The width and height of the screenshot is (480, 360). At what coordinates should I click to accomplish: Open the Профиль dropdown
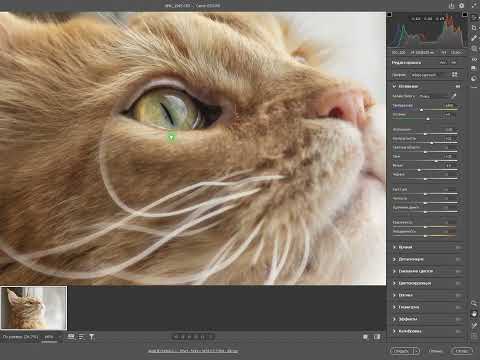(x=428, y=75)
